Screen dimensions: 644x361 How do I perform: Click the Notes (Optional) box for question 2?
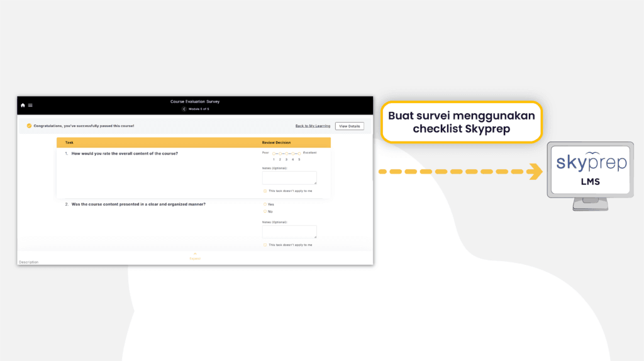(289, 231)
